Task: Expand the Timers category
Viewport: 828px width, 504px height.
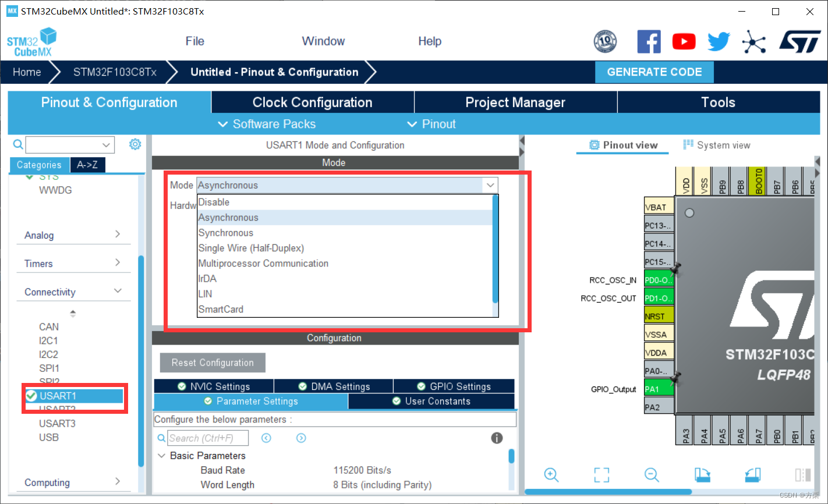Action: (72, 263)
